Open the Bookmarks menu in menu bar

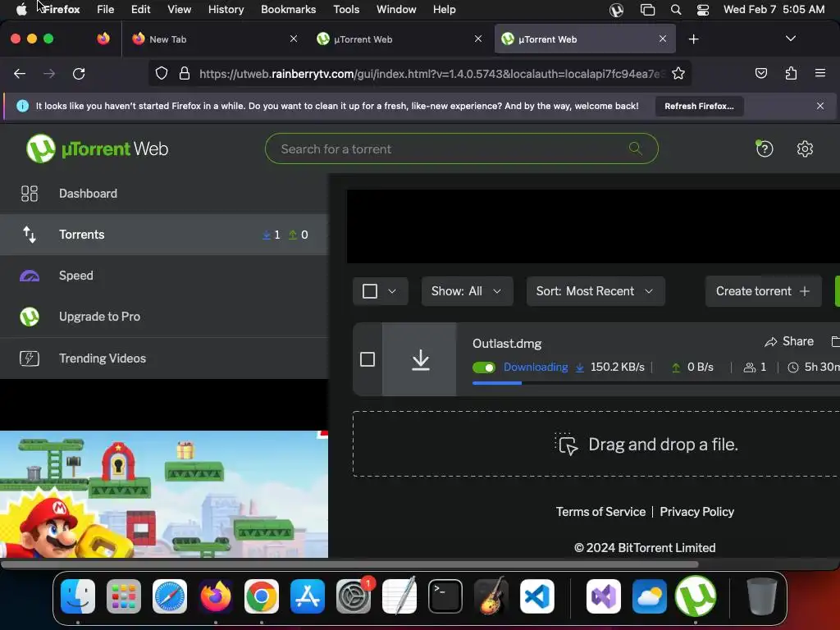click(288, 10)
